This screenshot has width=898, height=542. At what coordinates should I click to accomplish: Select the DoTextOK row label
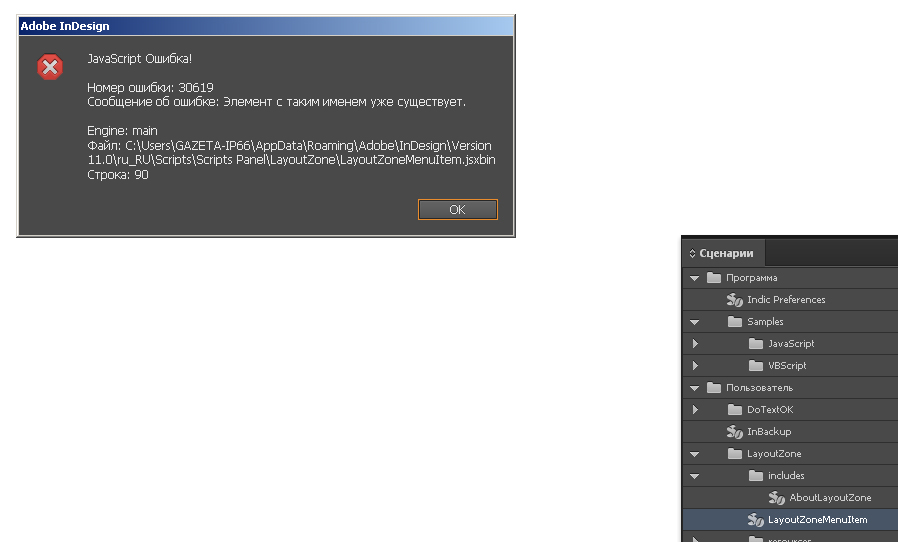pyautogui.click(x=770, y=410)
